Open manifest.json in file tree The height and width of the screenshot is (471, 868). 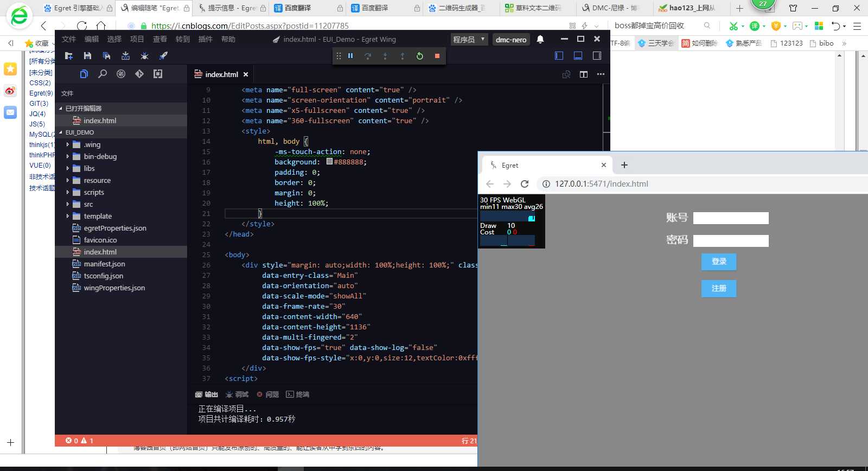coord(104,264)
